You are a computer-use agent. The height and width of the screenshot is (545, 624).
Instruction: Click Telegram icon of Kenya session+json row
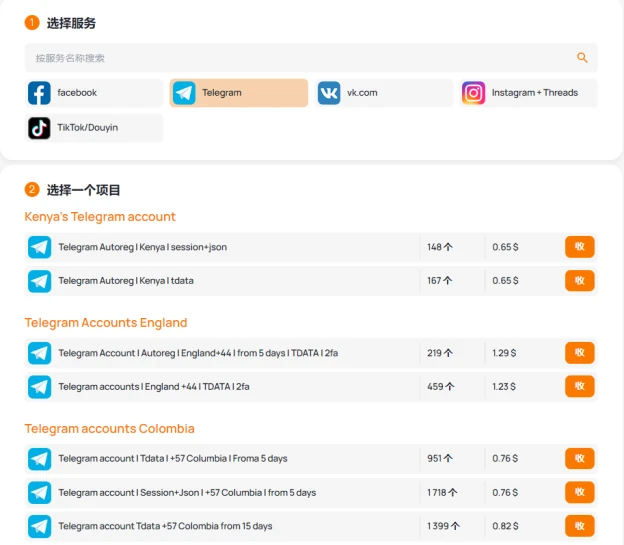[x=39, y=247]
